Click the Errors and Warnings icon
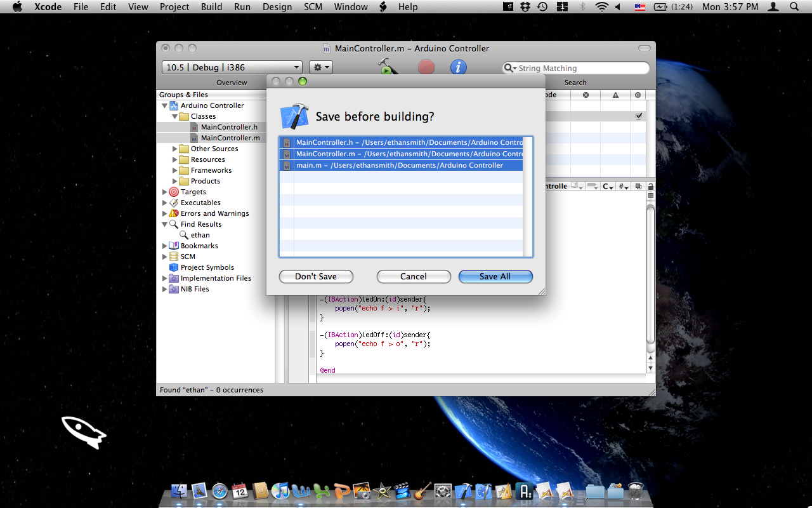 (174, 213)
